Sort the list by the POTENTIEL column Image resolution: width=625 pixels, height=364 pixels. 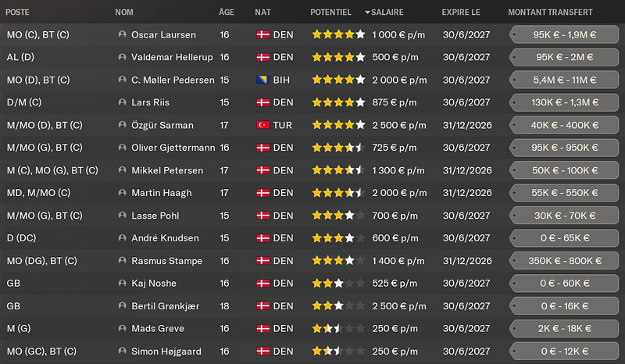coord(330,12)
